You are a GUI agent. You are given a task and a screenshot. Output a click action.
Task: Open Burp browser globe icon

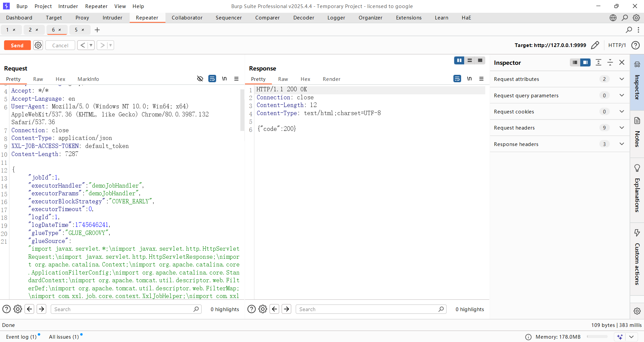[x=613, y=18]
